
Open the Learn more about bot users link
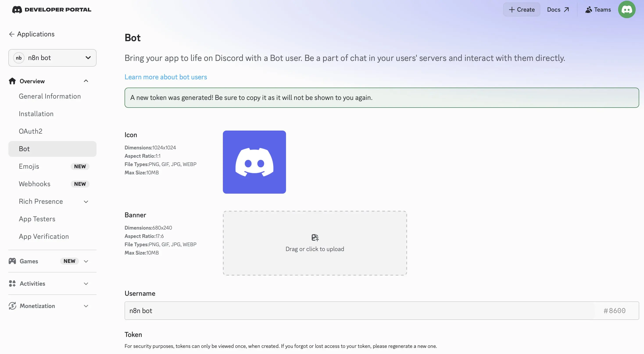pos(166,77)
